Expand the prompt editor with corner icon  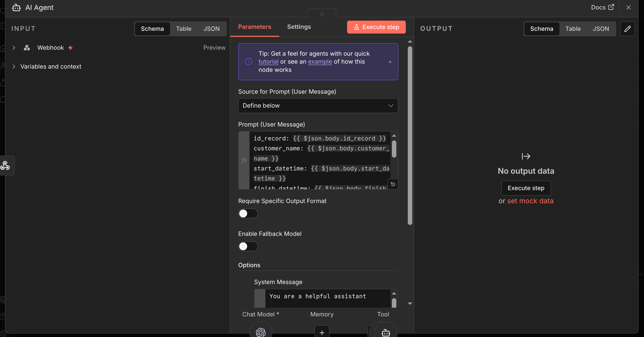393,184
